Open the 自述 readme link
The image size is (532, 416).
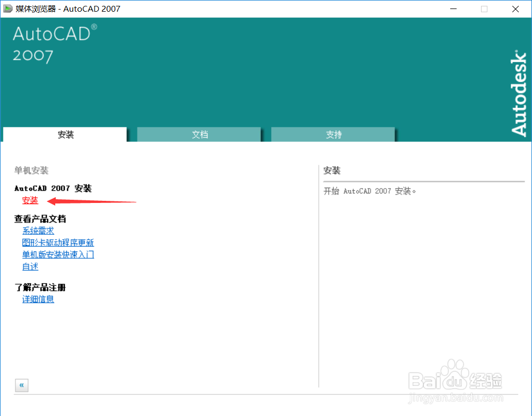pos(30,267)
